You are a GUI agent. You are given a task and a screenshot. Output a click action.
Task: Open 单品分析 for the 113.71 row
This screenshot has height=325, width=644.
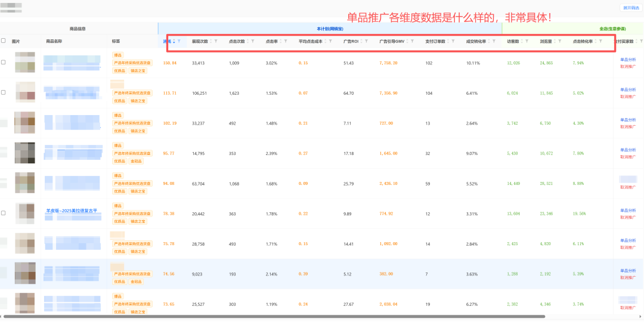[x=628, y=89]
